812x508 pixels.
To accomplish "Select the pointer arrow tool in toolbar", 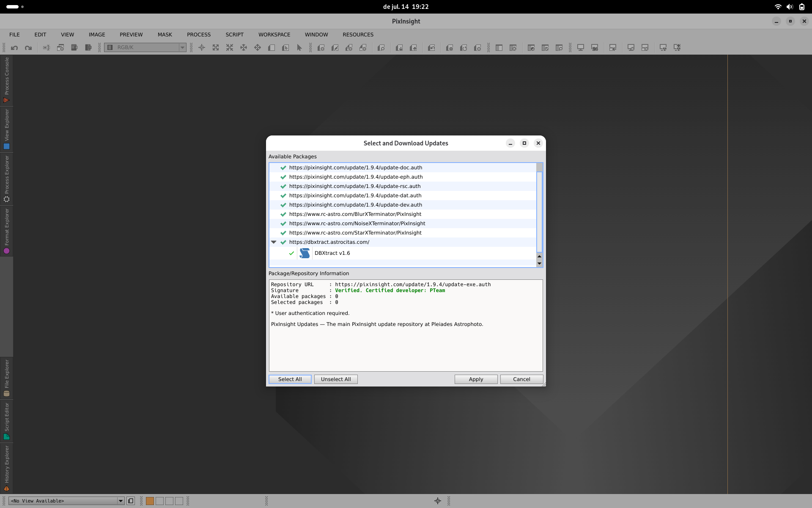I will [x=299, y=48].
